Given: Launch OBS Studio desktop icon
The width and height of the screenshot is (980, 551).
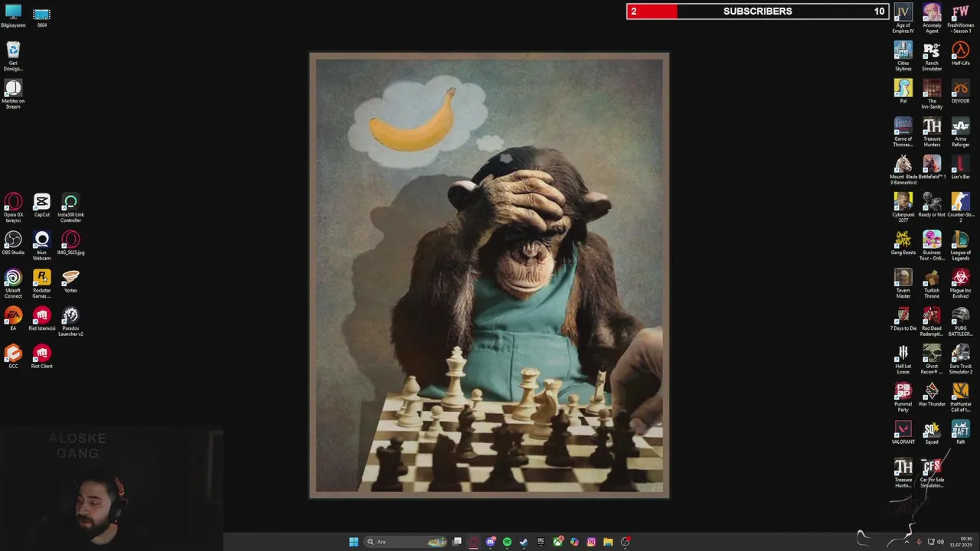Looking at the screenshot, I should coord(13,243).
